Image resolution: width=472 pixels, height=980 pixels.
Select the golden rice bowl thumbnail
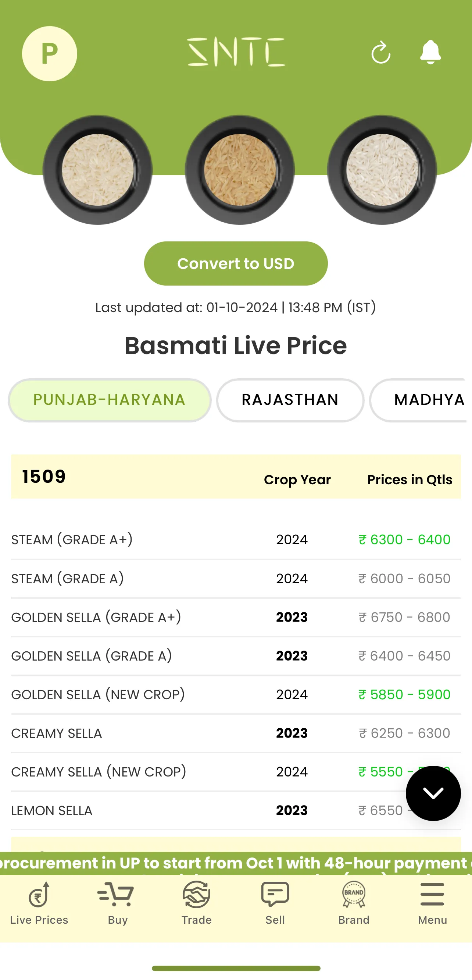click(x=240, y=170)
